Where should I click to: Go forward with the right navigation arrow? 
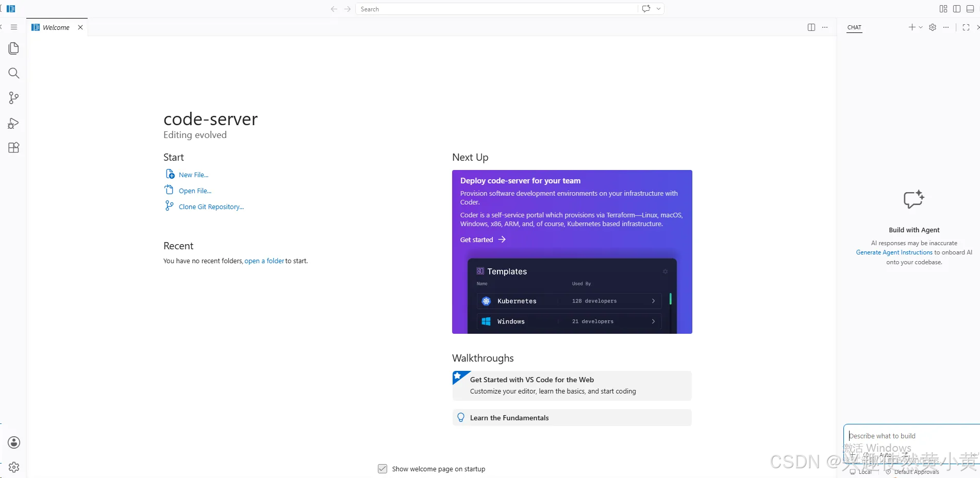(x=347, y=9)
